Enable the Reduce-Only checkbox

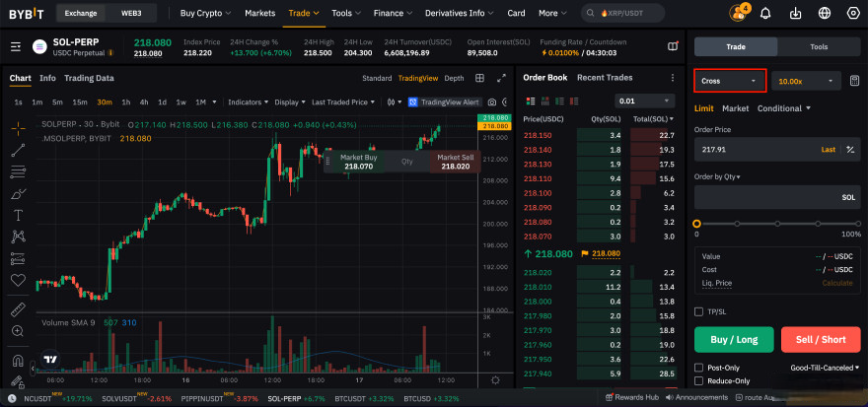tap(698, 381)
